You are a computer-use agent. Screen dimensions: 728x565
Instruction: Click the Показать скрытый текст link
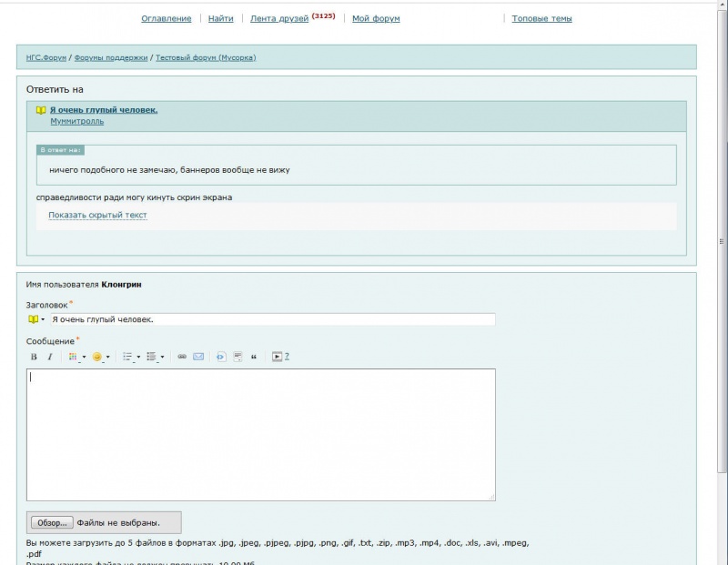97,216
